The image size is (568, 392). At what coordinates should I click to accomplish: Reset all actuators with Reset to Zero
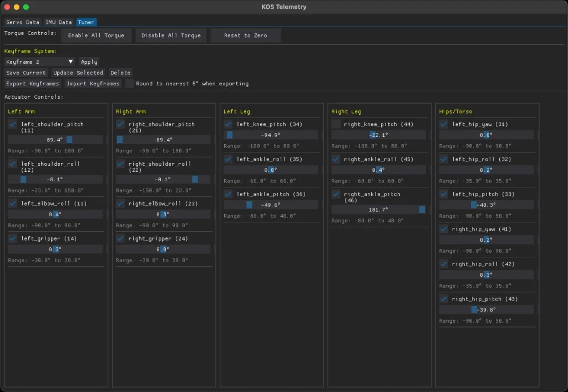[x=246, y=35]
